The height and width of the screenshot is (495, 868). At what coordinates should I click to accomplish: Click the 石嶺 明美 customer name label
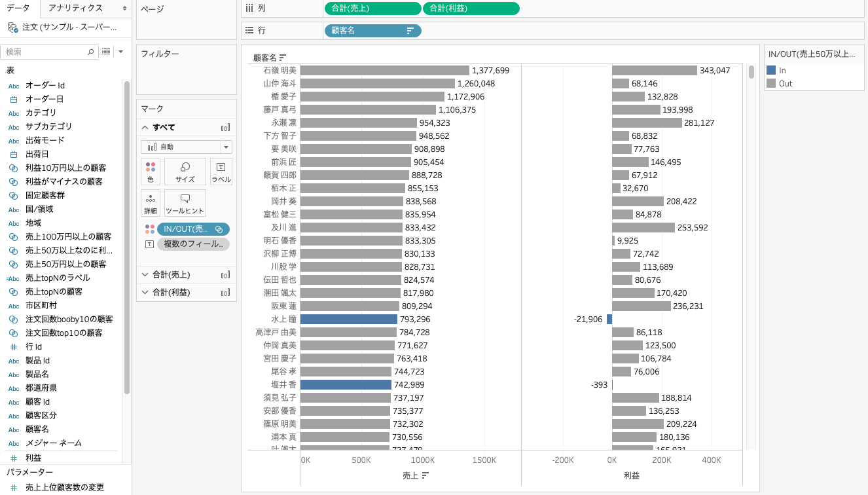(x=280, y=71)
